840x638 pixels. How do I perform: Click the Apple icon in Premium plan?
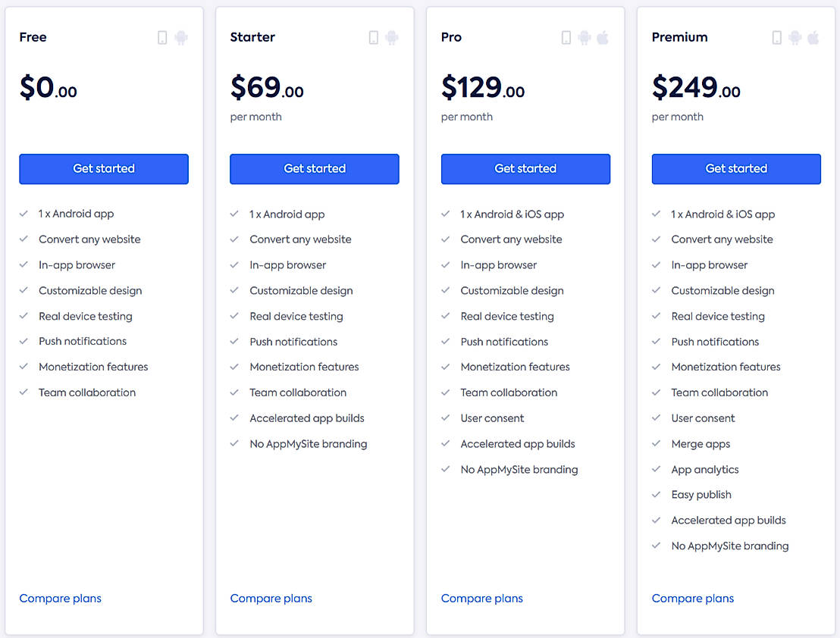(813, 38)
